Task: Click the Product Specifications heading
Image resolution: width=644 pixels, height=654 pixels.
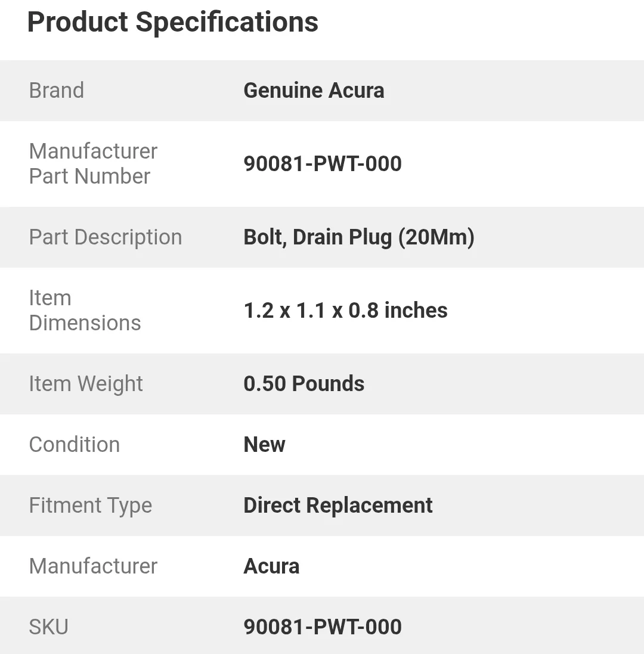Action: coord(173,23)
